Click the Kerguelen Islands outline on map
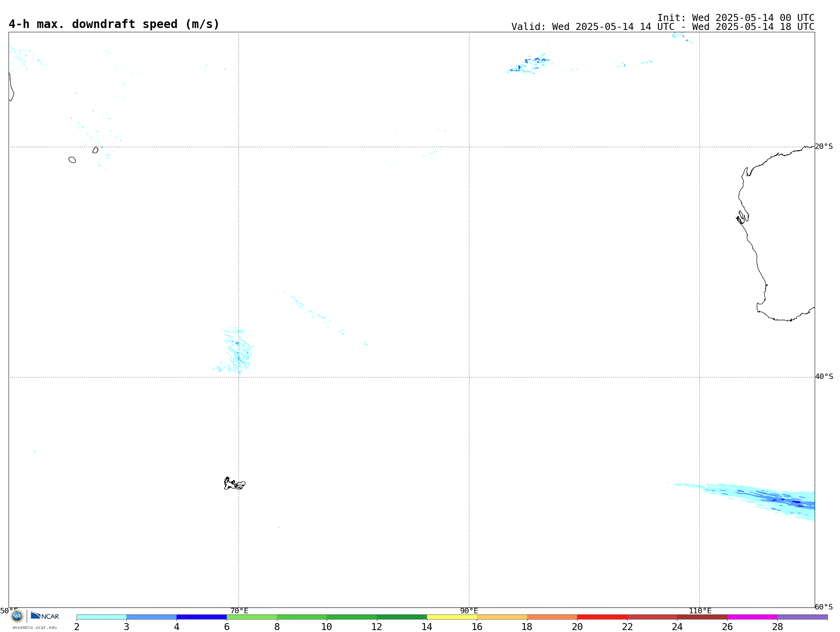Image resolution: width=840 pixels, height=632 pixels. [x=234, y=484]
